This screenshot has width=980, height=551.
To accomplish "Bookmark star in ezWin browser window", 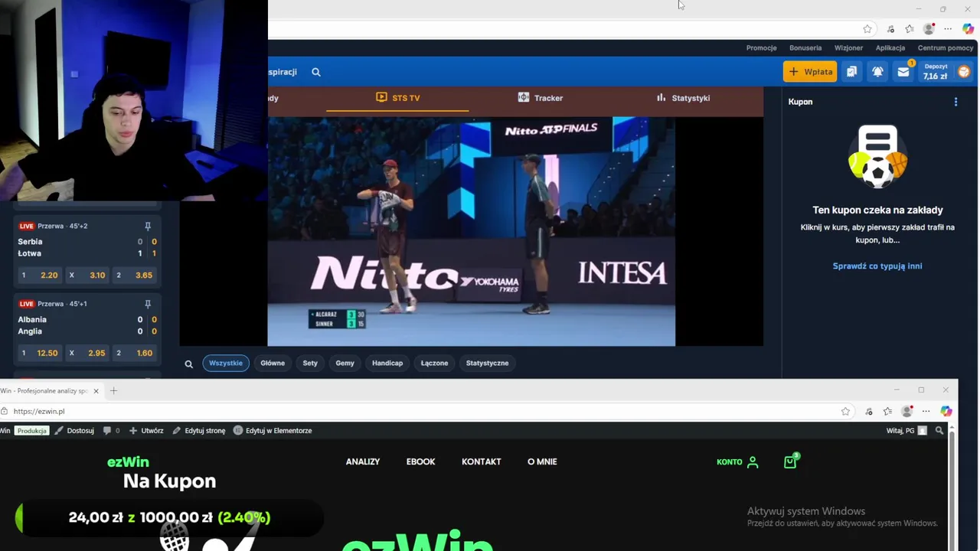I will (845, 412).
